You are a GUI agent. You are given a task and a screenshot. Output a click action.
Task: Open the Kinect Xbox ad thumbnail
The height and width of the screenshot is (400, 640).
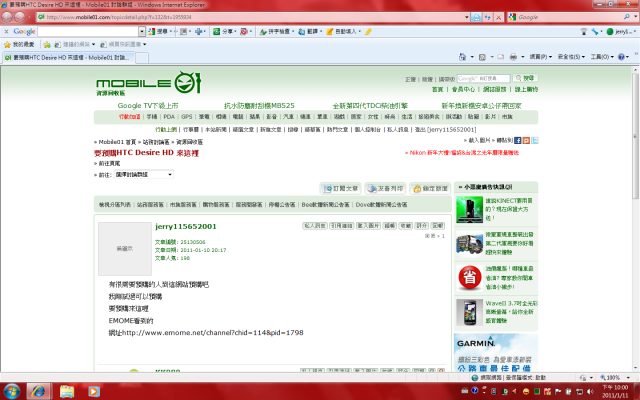469,209
